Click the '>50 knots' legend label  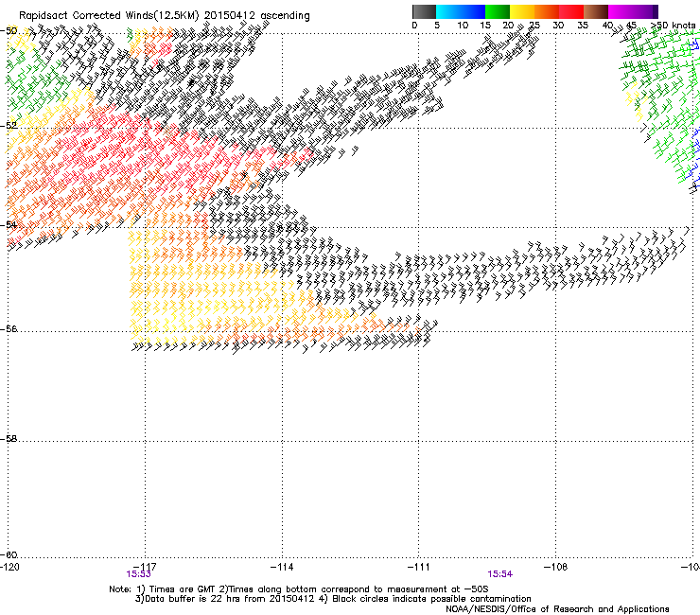click(674, 26)
